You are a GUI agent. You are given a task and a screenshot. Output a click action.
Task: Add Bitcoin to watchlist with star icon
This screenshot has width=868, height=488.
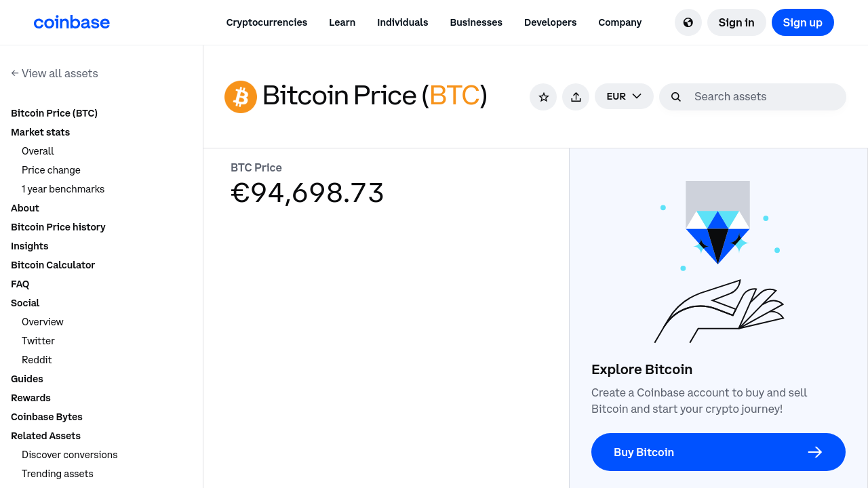coord(543,97)
